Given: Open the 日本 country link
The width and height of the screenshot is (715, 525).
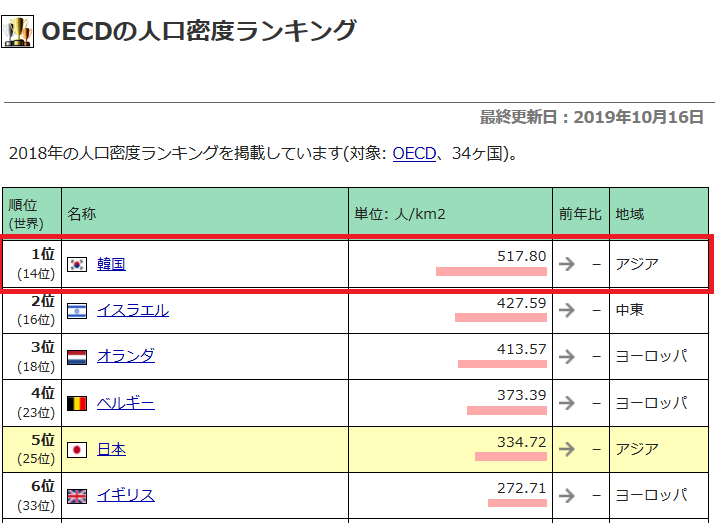Looking at the screenshot, I should click(111, 449).
